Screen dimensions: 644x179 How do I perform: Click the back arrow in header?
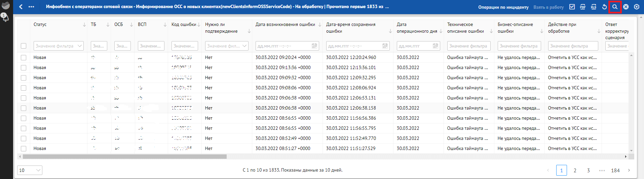point(21,7)
